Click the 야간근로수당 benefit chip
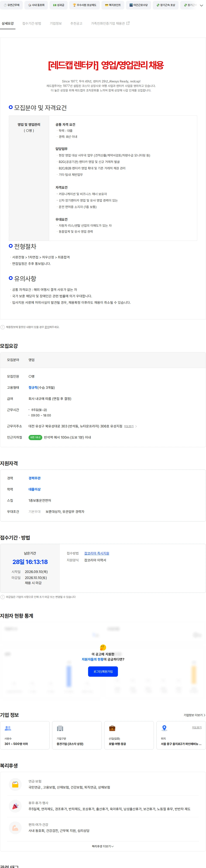 pyautogui.click(x=138, y=5)
